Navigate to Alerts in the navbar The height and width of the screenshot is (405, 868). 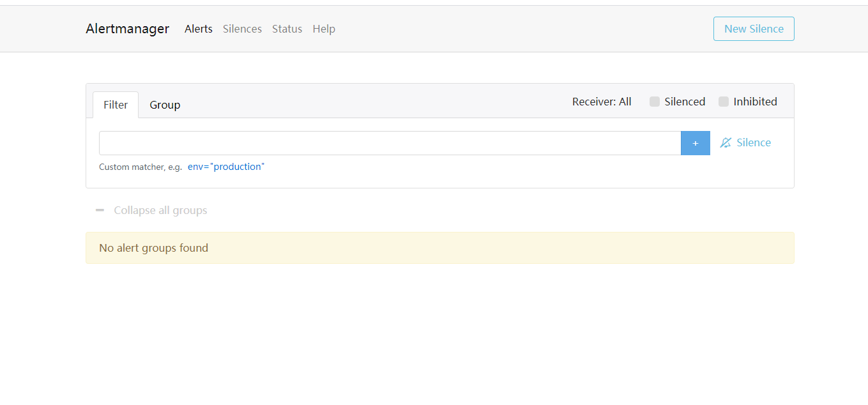point(199,29)
